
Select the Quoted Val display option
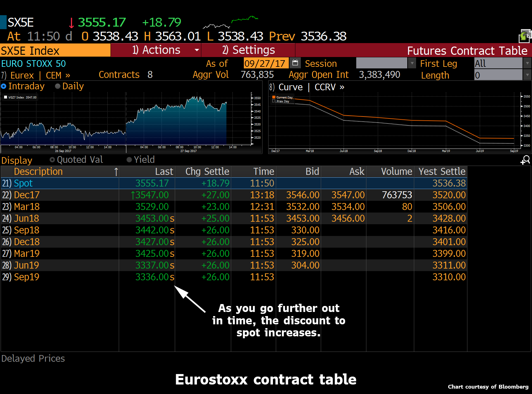point(52,160)
